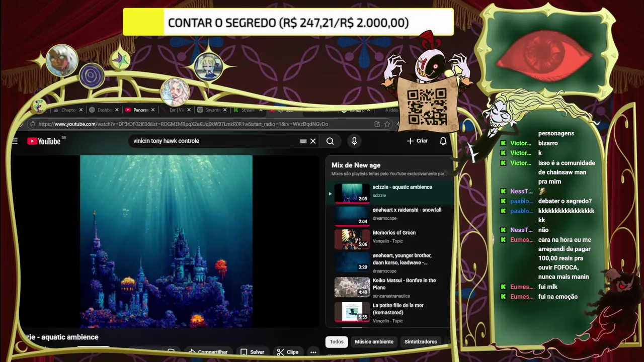Viewport: 644px width, 362px height.
Task: Close the Panorama browser tab
Action: (153, 110)
